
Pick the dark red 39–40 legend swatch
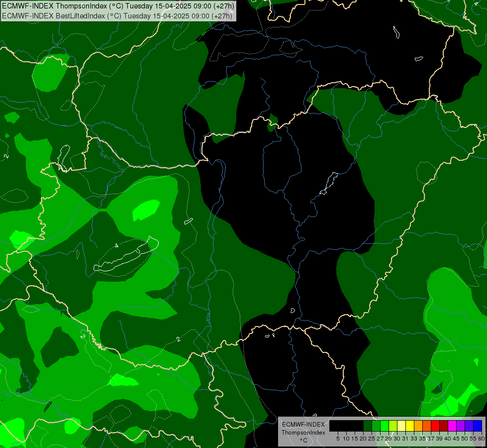point(444,426)
